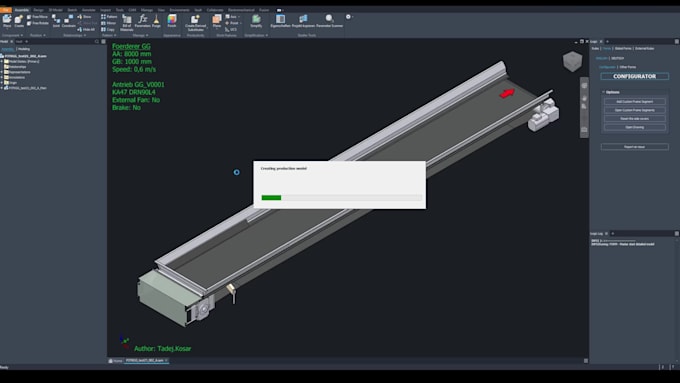Click the Open Drawing button
The image size is (680, 383).
pyautogui.click(x=634, y=127)
